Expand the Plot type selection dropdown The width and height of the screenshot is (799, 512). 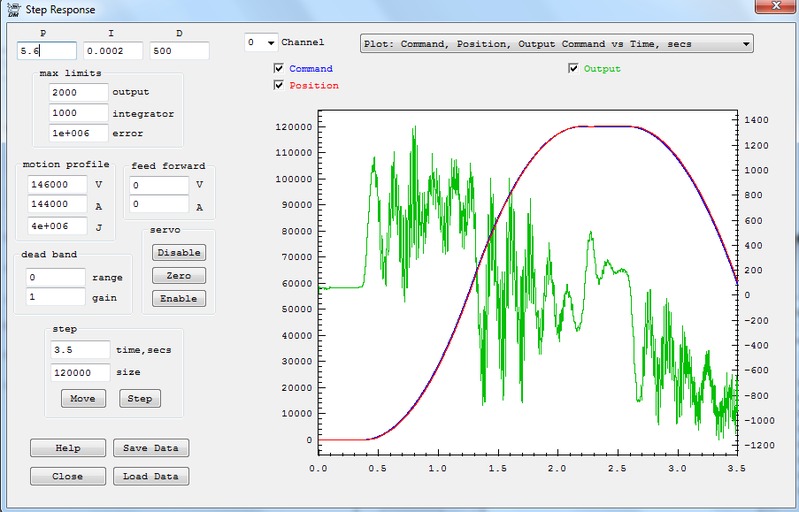pyautogui.click(x=555, y=44)
